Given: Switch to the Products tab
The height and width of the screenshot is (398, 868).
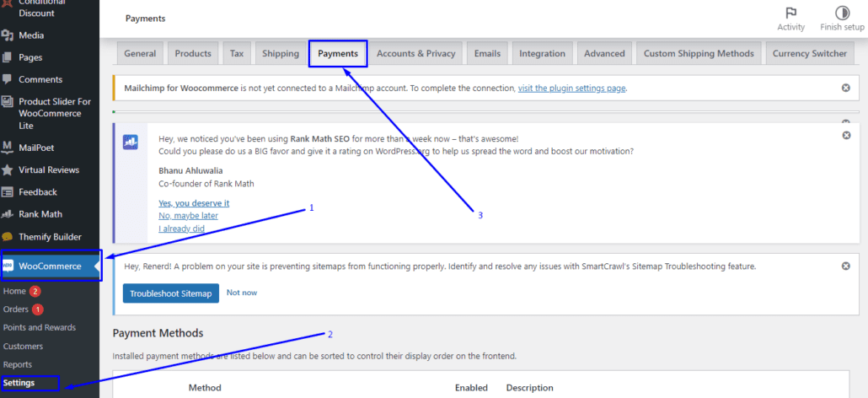Looking at the screenshot, I should point(193,54).
